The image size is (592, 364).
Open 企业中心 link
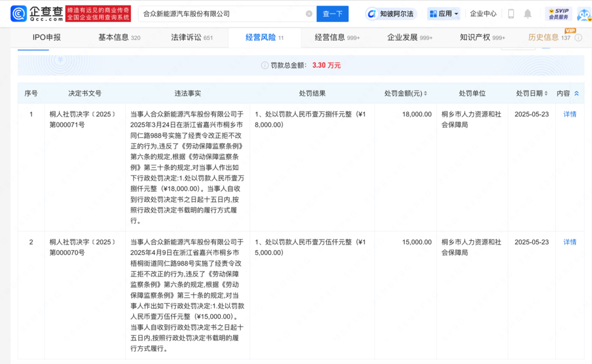pos(483,14)
